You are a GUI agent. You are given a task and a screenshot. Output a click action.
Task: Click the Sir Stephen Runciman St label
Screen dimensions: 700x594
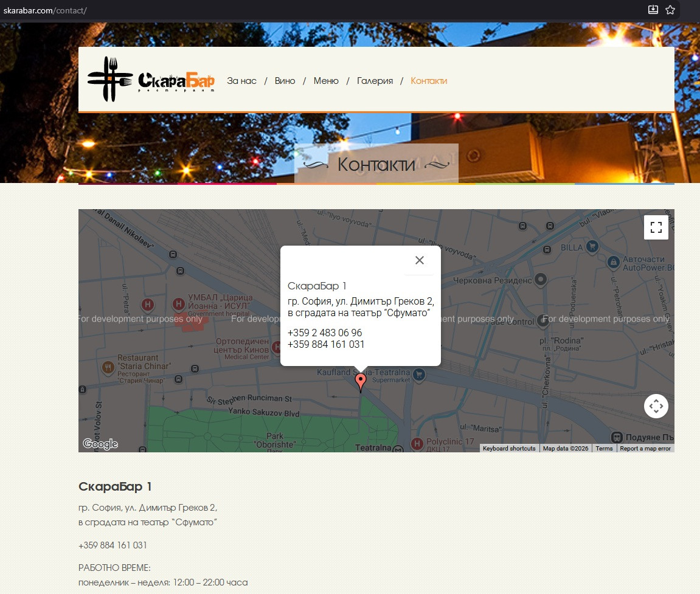(x=249, y=399)
